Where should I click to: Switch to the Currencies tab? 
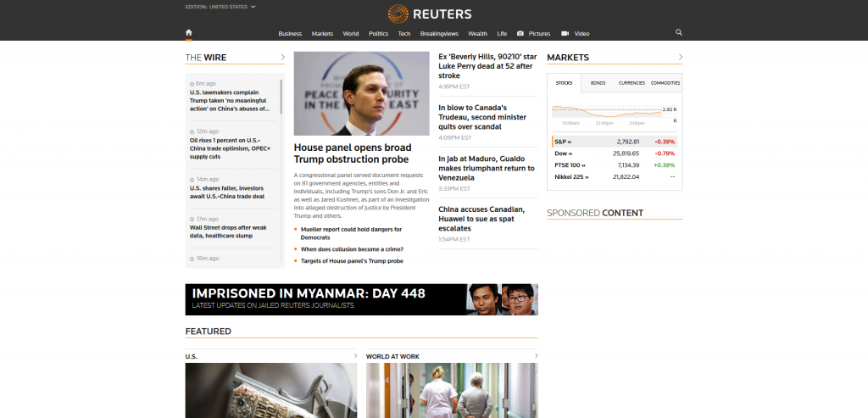pyautogui.click(x=632, y=83)
